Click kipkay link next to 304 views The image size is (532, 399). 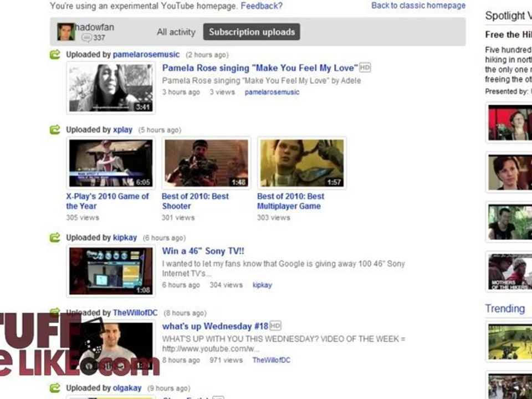[262, 285]
